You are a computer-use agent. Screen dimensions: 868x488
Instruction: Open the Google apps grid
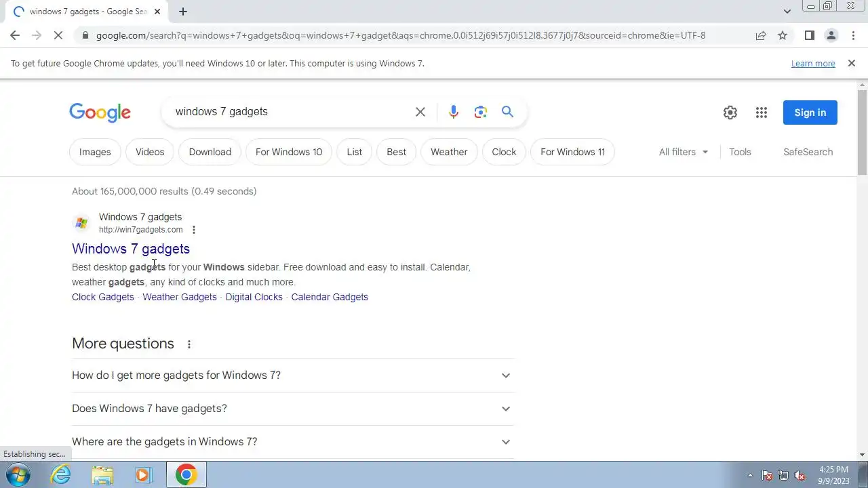tap(762, 113)
